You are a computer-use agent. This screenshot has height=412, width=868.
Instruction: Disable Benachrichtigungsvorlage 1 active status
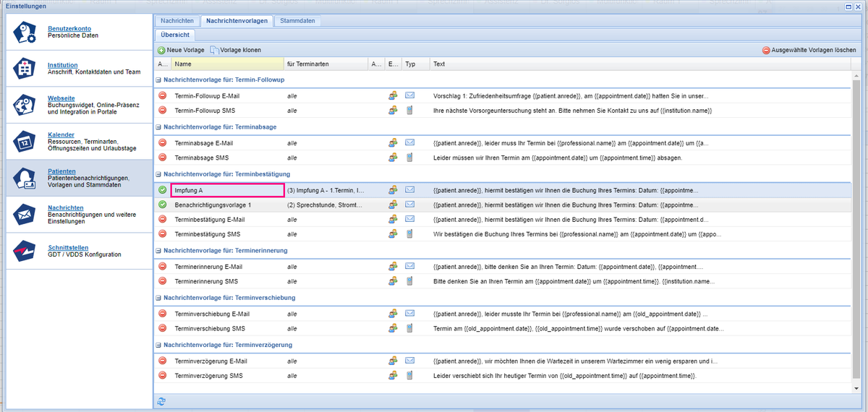click(162, 205)
